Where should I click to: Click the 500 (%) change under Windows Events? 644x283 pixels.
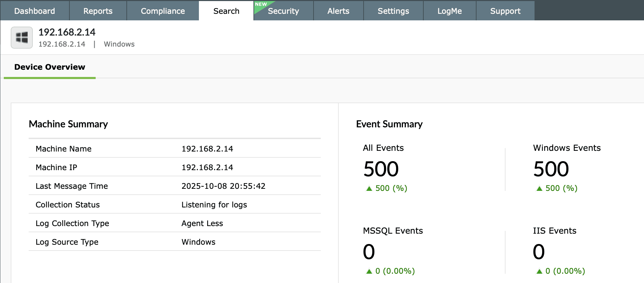tap(561, 188)
